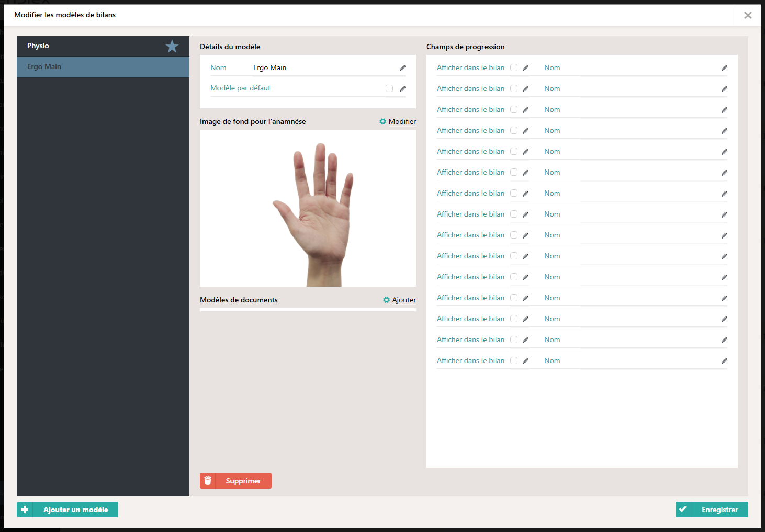The height and width of the screenshot is (532, 765).
Task: Edit the second progression field's Nom via right pencil
Action: coord(724,89)
